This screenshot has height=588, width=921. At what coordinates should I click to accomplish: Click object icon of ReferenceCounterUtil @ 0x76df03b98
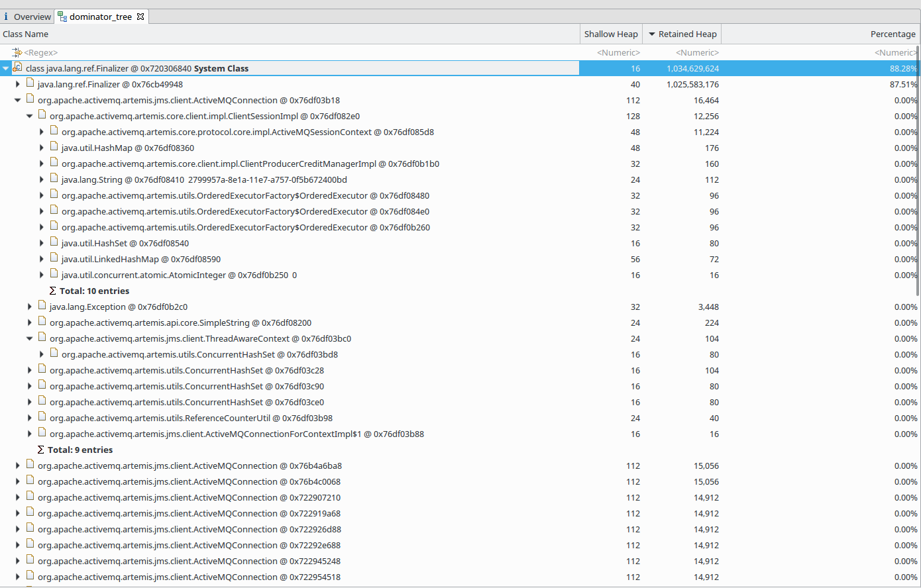coord(42,417)
